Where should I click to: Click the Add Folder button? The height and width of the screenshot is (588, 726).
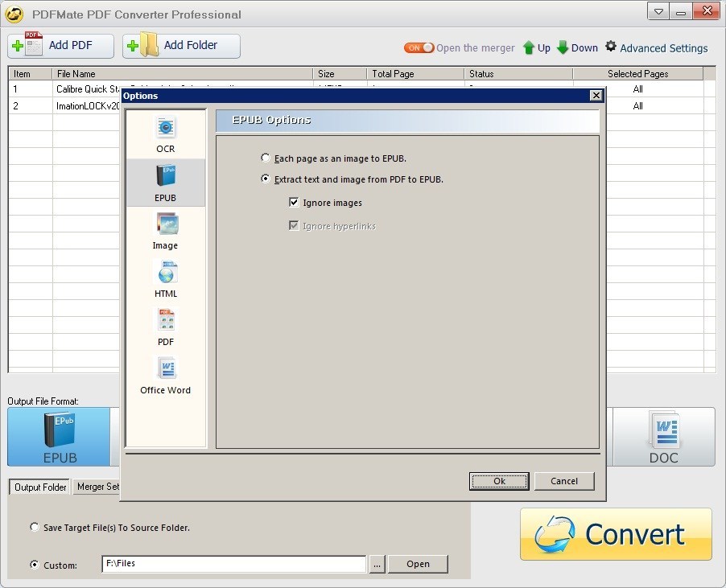(181, 46)
